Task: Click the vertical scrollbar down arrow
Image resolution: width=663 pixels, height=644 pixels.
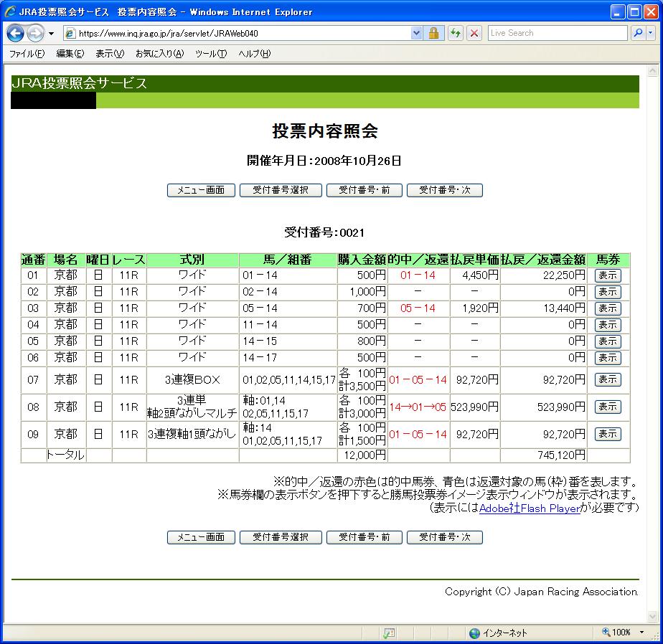Action: click(x=653, y=615)
